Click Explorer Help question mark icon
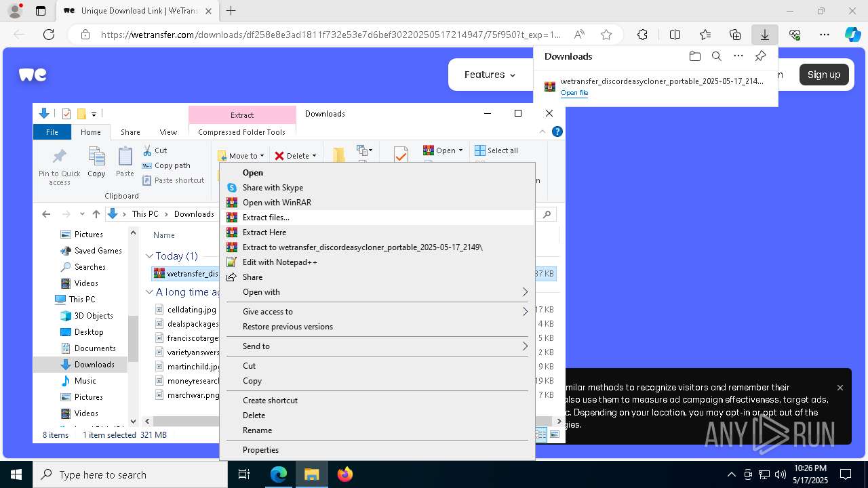 point(557,132)
